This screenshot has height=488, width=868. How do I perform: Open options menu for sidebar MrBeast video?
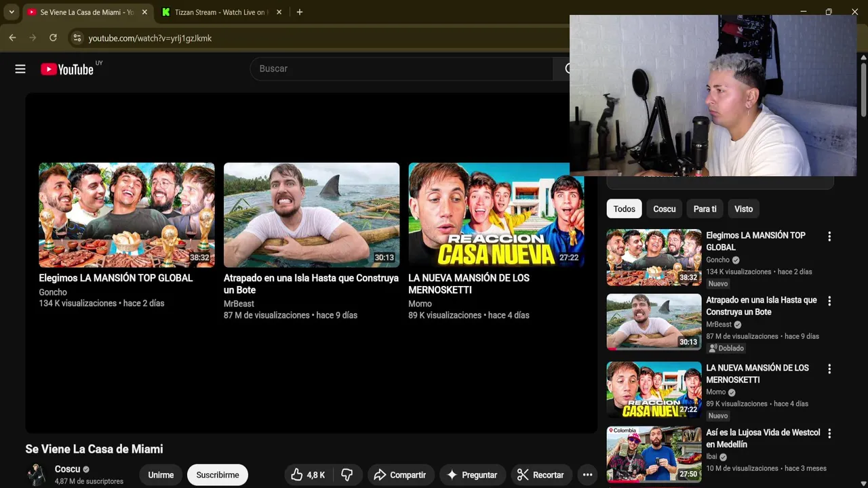coord(829,301)
